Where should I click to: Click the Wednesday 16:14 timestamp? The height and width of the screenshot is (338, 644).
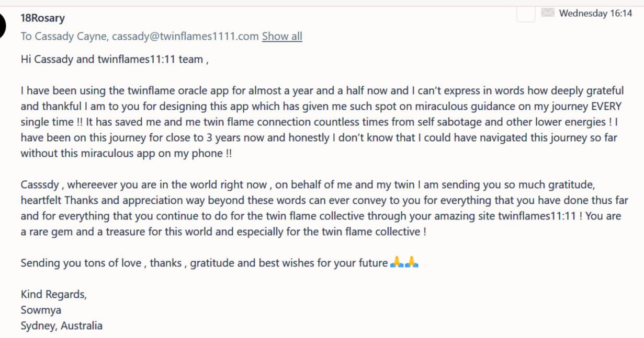click(x=595, y=14)
